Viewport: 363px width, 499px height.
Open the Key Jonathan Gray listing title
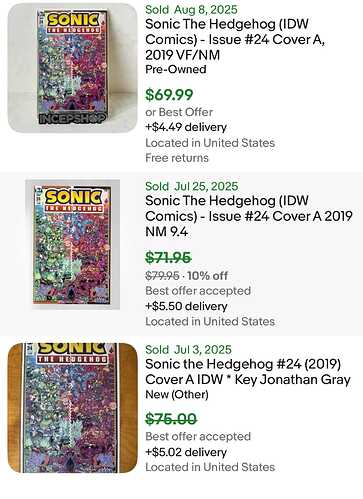click(248, 372)
